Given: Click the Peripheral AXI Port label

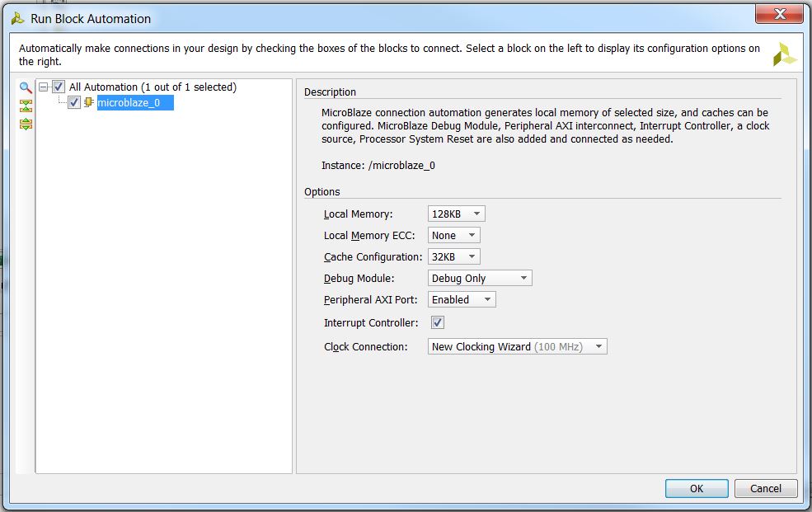Looking at the screenshot, I should [370, 300].
